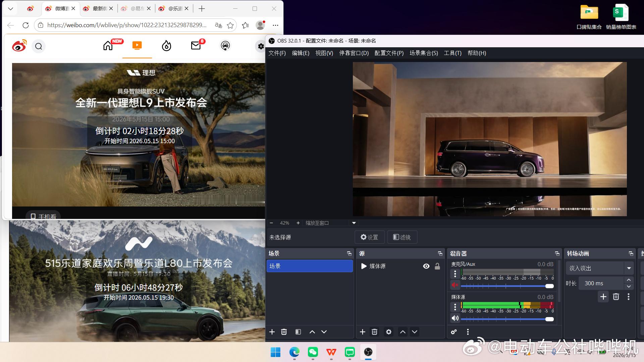
Task: Open the Weibo home feed icon
Action: pos(108,46)
